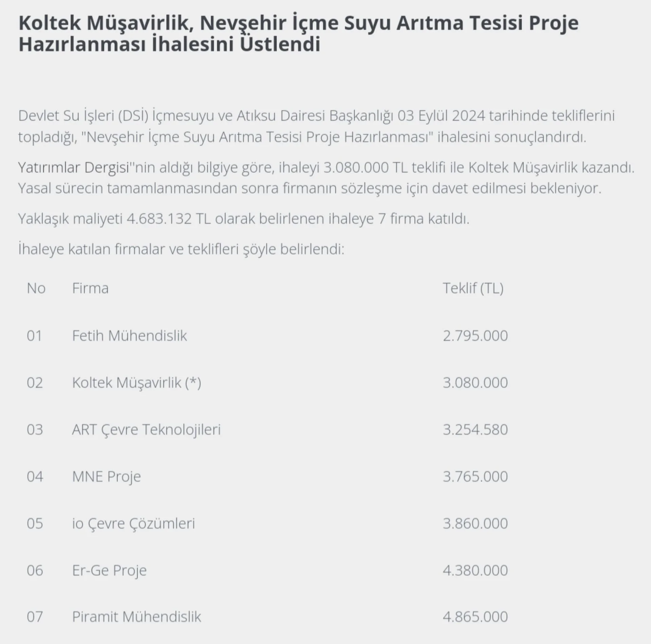Image resolution: width=651 pixels, height=644 pixels.
Task: Click the 3.765.000 bid value
Action: (475, 476)
